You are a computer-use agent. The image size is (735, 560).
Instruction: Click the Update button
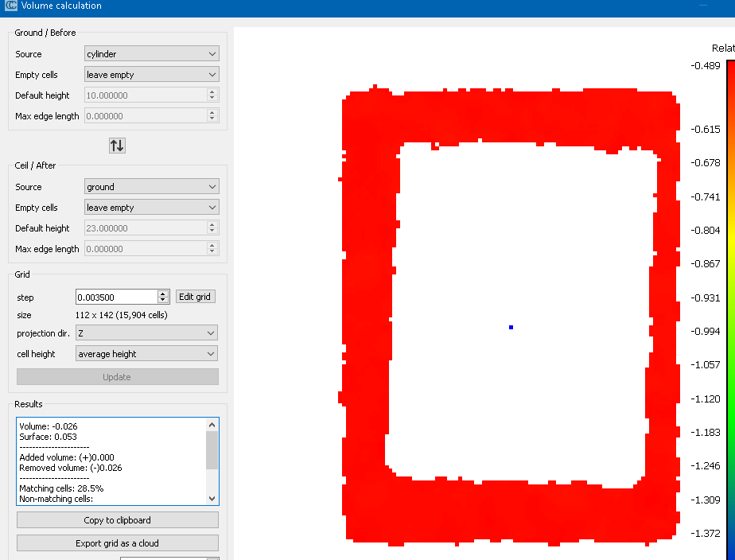(117, 377)
